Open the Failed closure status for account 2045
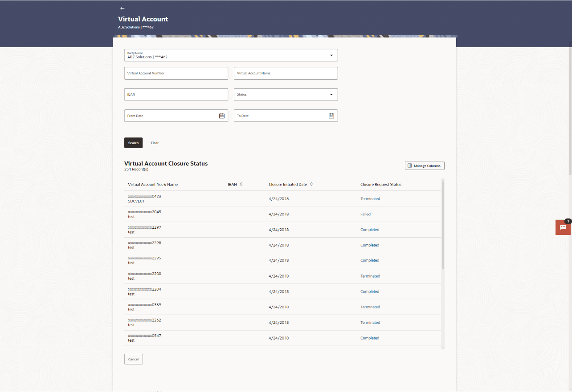This screenshot has height=392, width=572. point(365,214)
